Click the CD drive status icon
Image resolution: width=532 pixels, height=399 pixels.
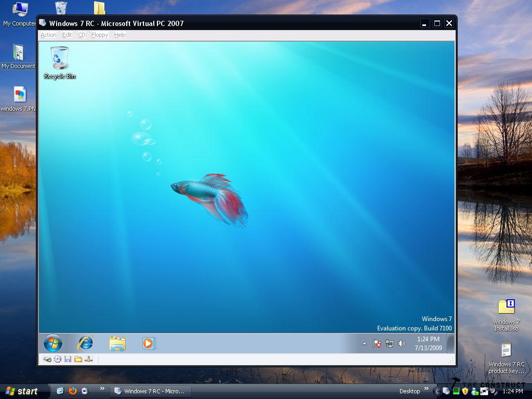click(58, 359)
